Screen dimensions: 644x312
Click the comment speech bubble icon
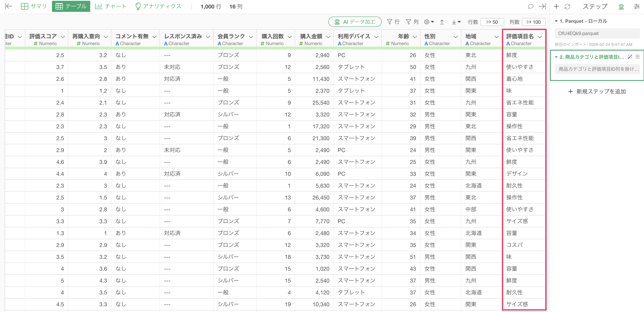530,7
